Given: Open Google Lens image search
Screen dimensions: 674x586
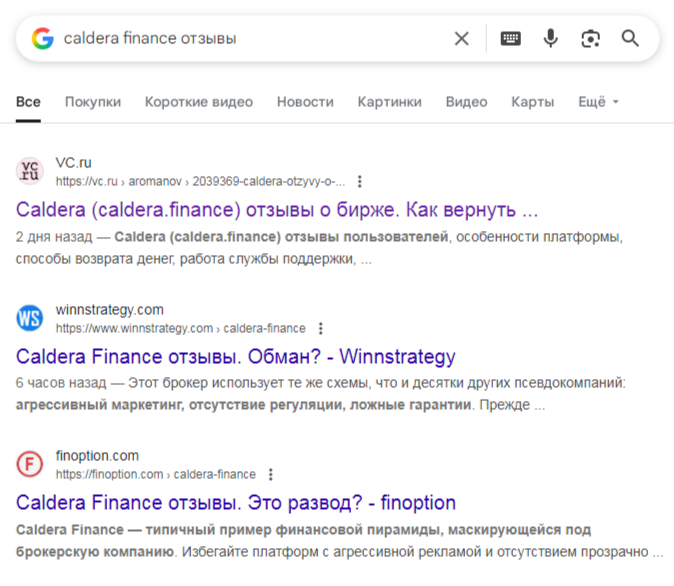Looking at the screenshot, I should (x=591, y=39).
